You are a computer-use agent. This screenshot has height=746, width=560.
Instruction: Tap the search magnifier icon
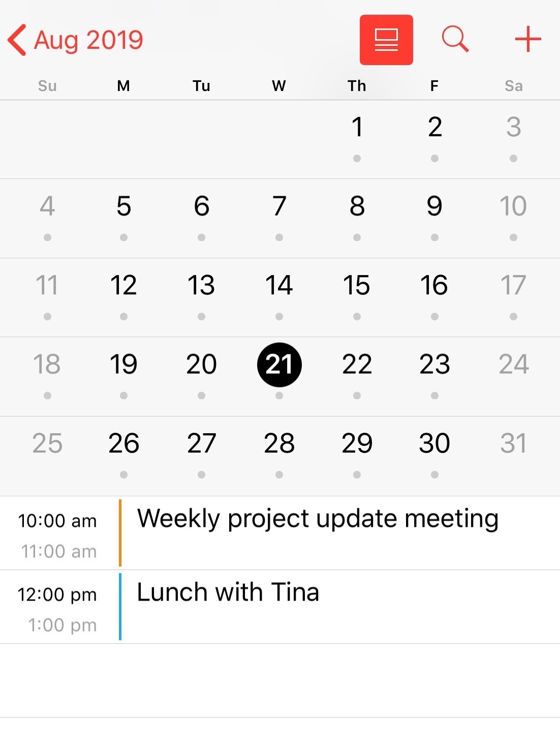tap(455, 39)
